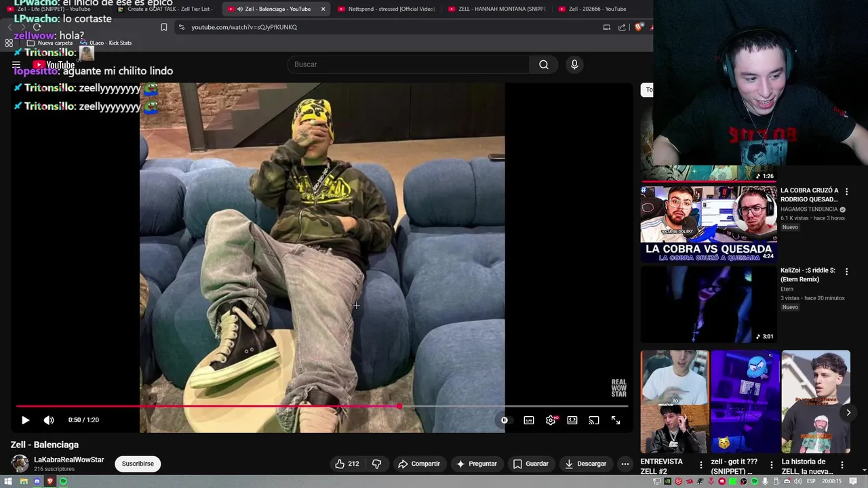
Task: Open options for La historia de ZELL
Action: click(842, 465)
